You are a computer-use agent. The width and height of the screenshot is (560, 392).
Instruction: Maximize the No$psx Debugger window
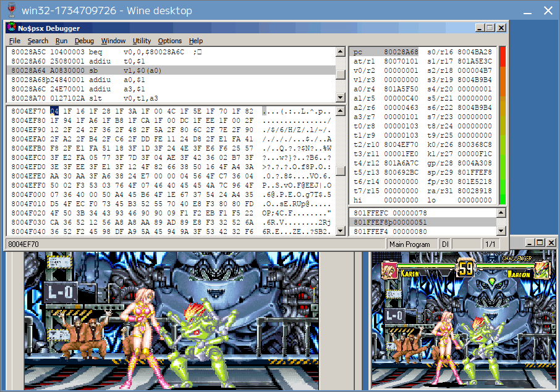490,28
